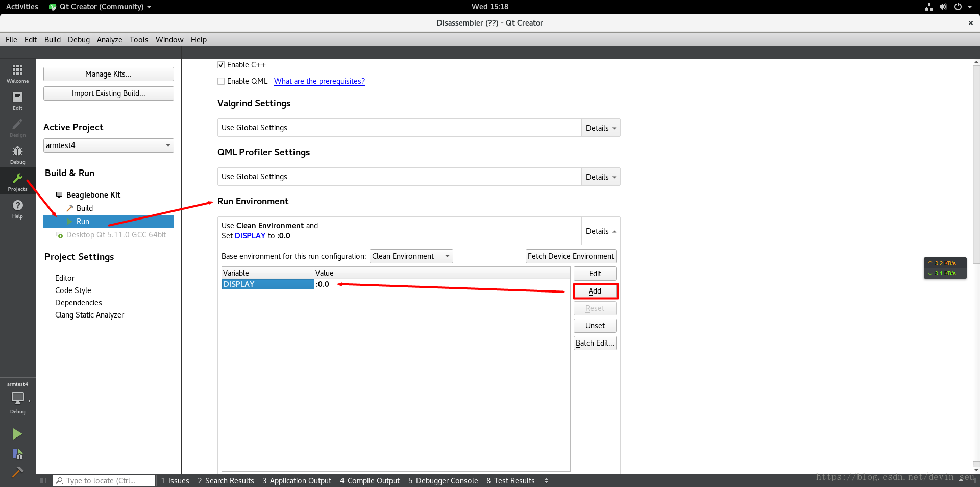This screenshot has width=980, height=487.
Task: Open Clang Static Analyzer settings
Action: point(89,315)
